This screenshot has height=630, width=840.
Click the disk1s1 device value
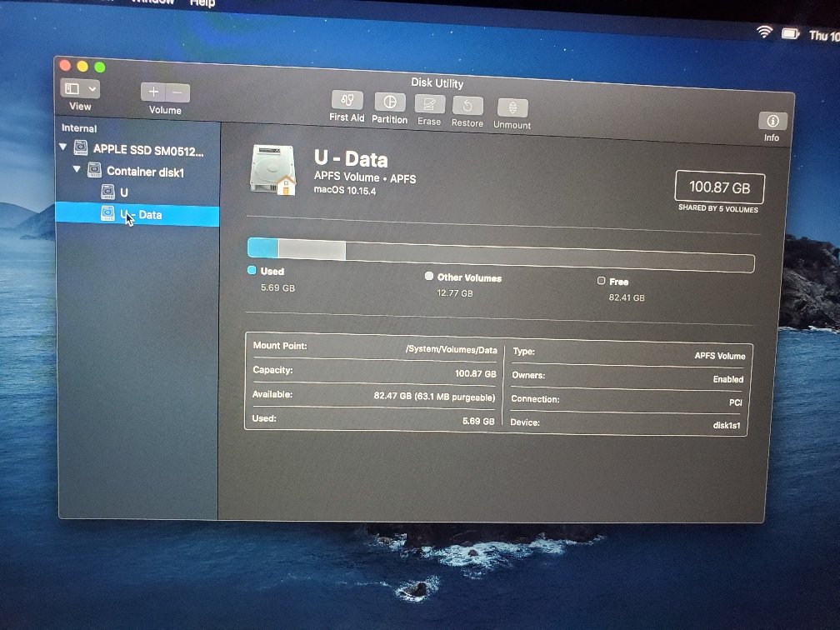(x=727, y=425)
